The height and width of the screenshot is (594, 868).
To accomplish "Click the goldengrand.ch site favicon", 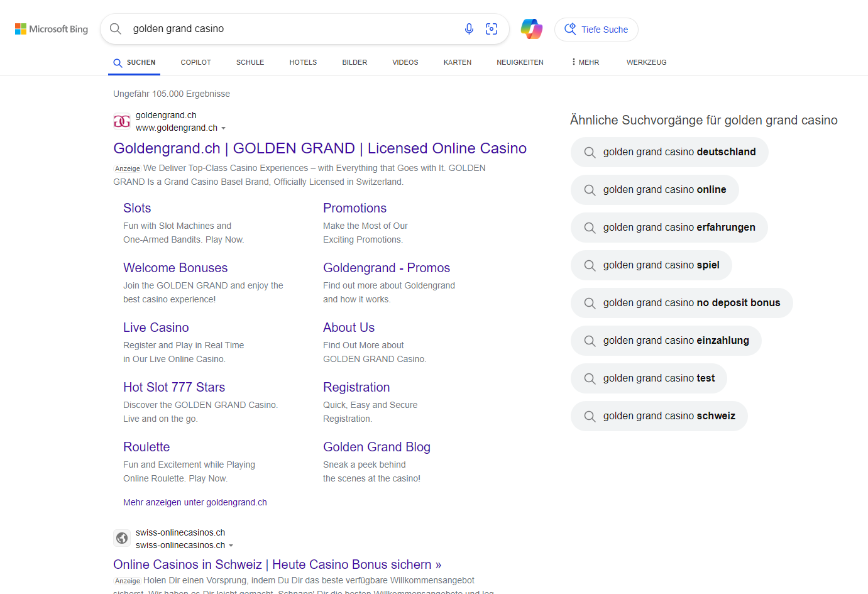I will point(122,121).
